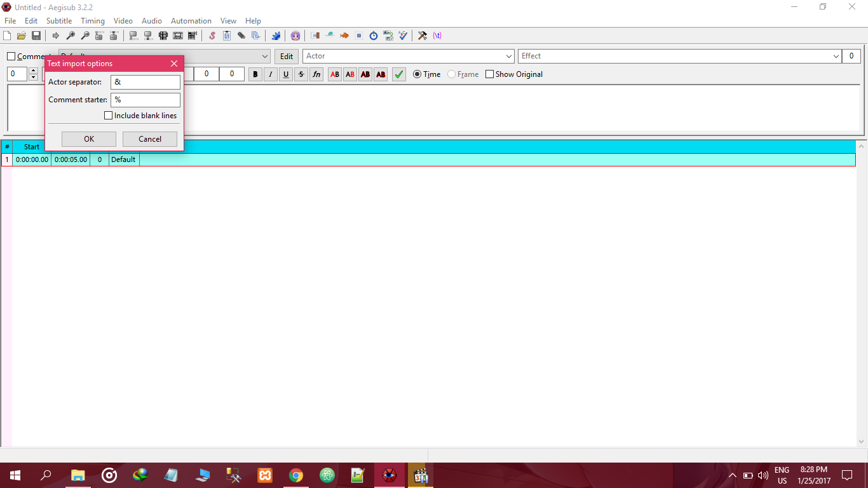Toggle bold formatting button
The image size is (868, 488).
pyautogui.click(x=255, y=74)
